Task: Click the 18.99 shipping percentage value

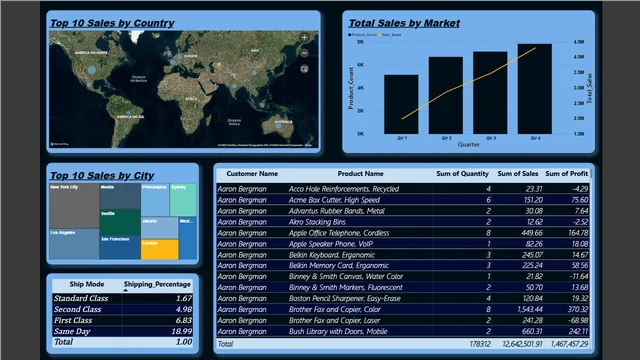Action: (182, 331)
